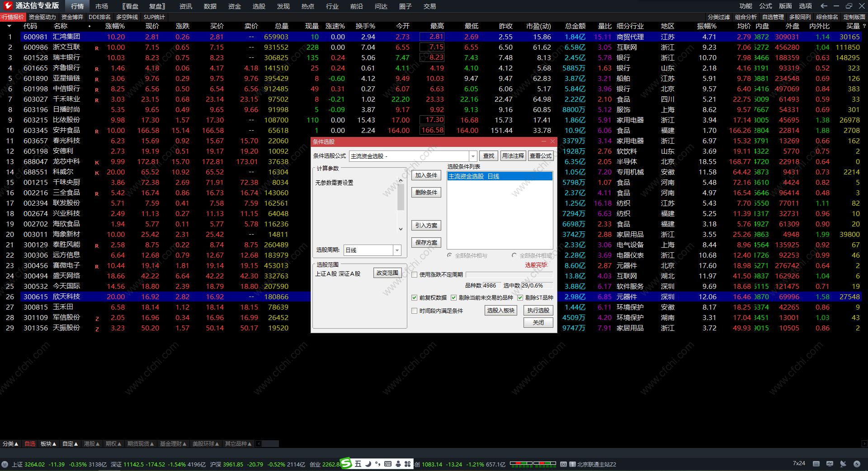Enable 使用涨跌不定周期 checkbox
Screen dimensions: 868x471
(x=414, y=274)
